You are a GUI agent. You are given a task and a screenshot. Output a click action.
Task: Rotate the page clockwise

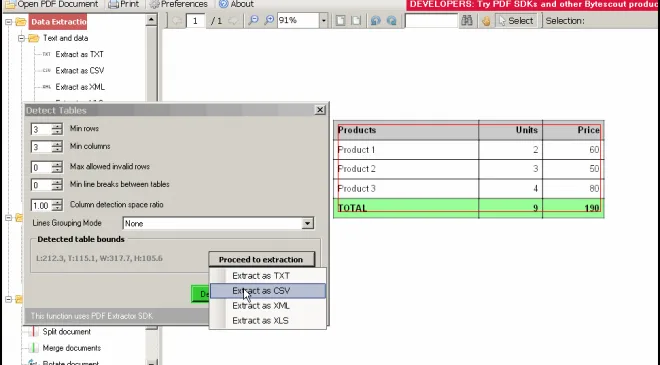pos(391,21)
